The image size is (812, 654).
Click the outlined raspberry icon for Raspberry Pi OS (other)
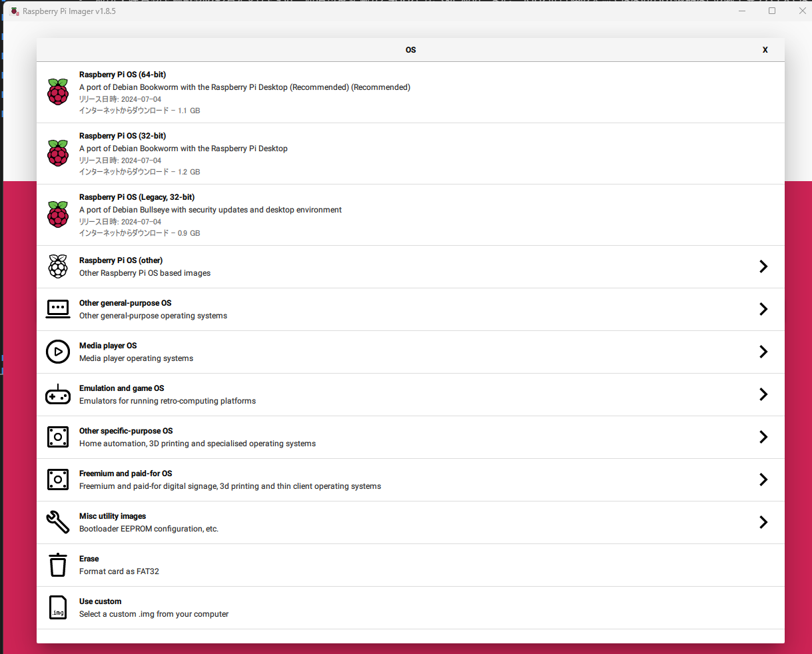point(58,266)
